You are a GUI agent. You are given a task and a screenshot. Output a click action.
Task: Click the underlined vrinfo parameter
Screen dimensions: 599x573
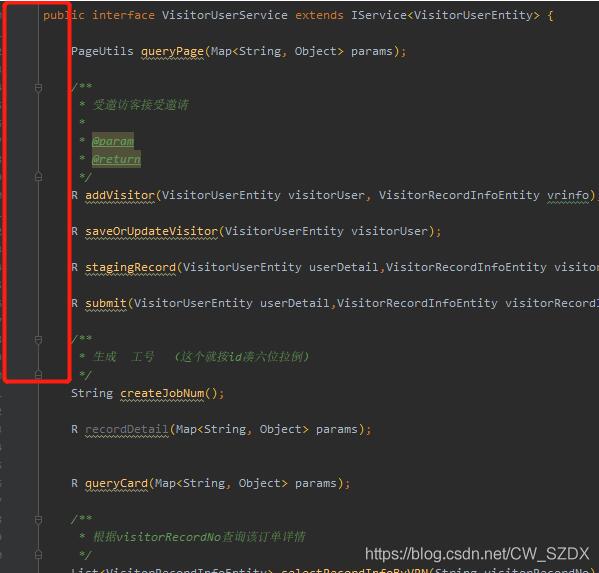pos(568,195)
